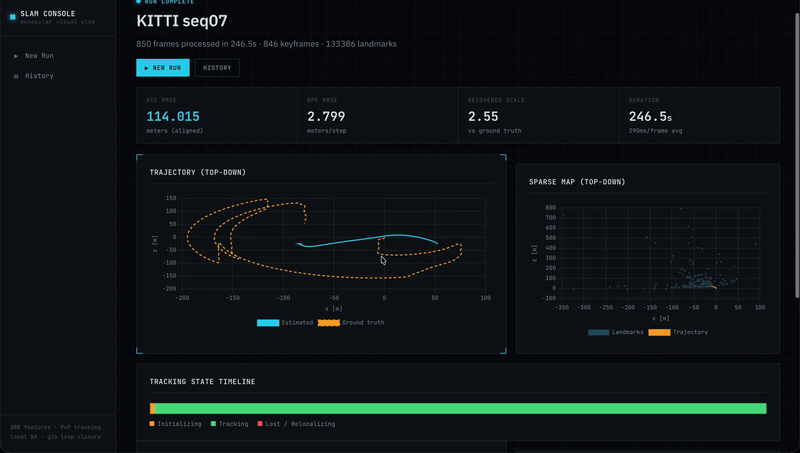Select the Duration value 246.5s
This screenshot has width=800, height=453.
tap(650, 116)
